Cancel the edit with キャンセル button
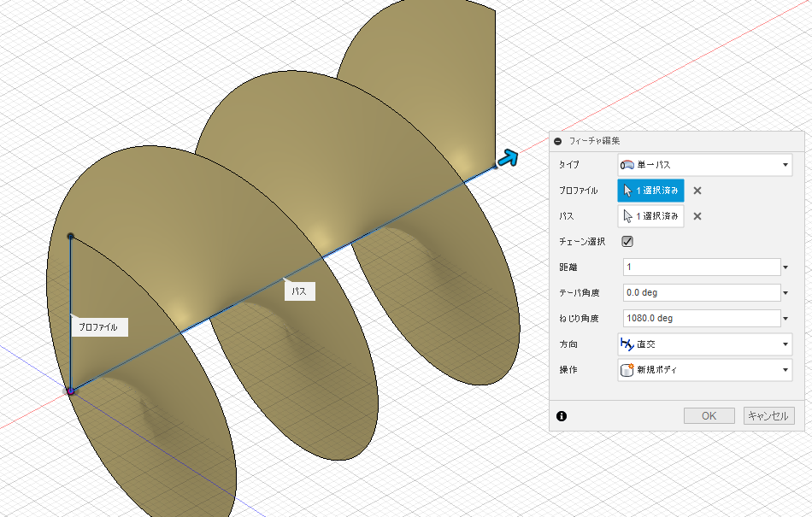Viewport: 812px width, 517px height. pyautogui.click(x=768, y=415)
